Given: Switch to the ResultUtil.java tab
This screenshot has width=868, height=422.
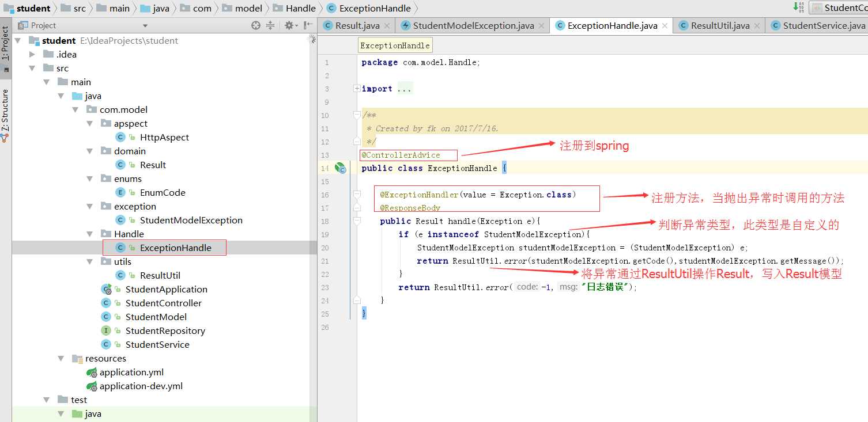Looking at the screenshot, I should [719, 25].
